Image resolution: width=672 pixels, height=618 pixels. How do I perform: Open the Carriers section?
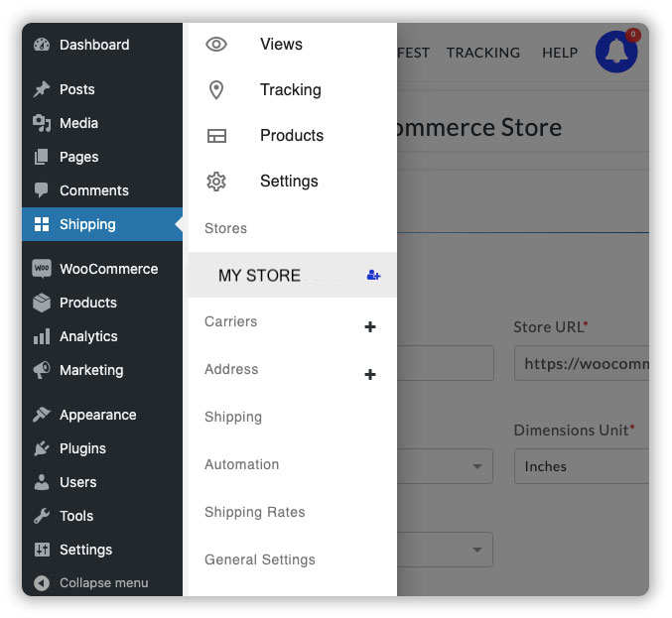(x=230, y=321)
